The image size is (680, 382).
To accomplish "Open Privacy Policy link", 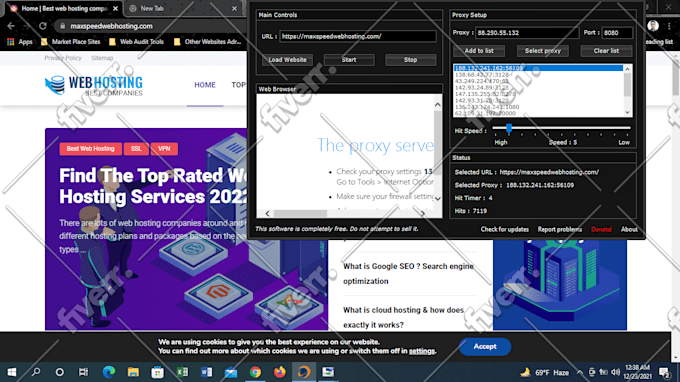I will (63, 58).
